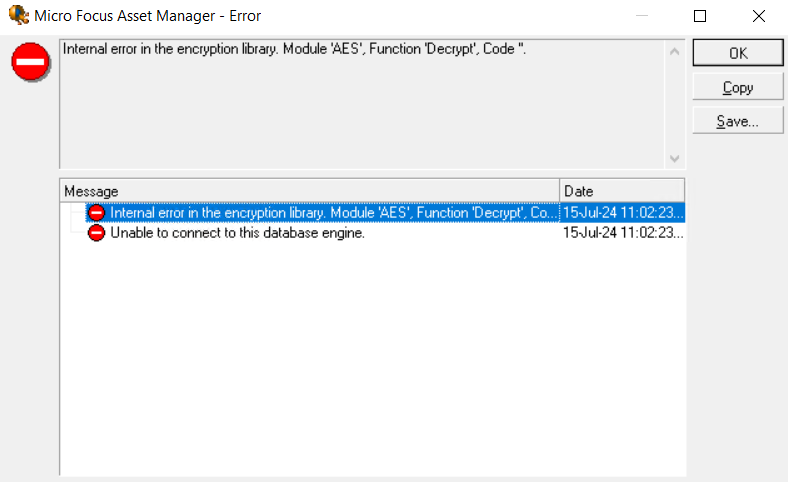Click the red icon beside the encryption error row
788x482 pixels.
click(96, 213)
